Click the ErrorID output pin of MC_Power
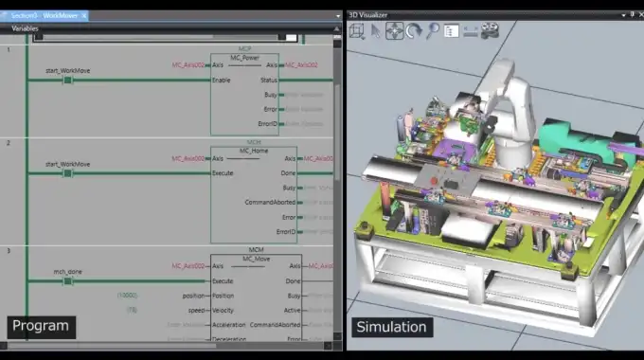 click(x=268, y=124)
